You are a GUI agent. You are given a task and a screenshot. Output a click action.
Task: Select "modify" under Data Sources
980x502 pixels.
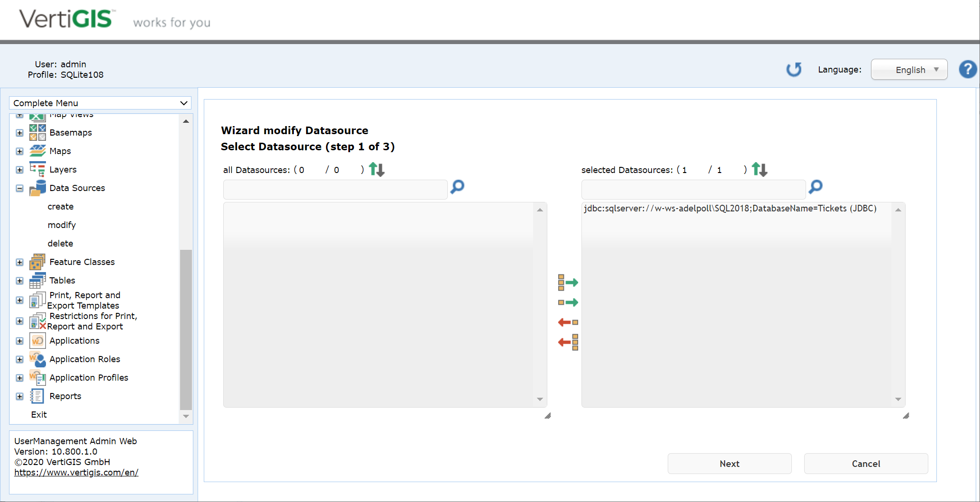(x=62, y=225)
